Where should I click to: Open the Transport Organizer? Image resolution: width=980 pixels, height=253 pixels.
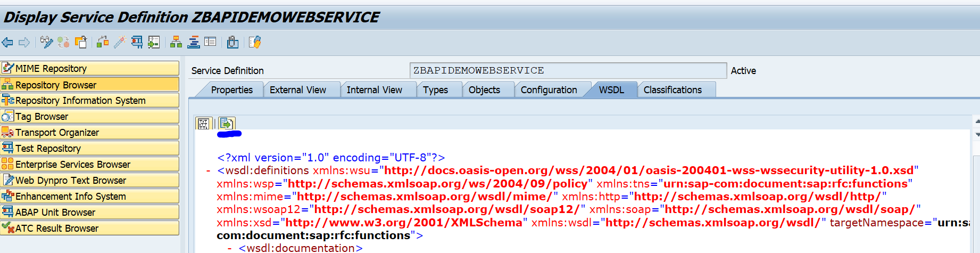point(89,132)
